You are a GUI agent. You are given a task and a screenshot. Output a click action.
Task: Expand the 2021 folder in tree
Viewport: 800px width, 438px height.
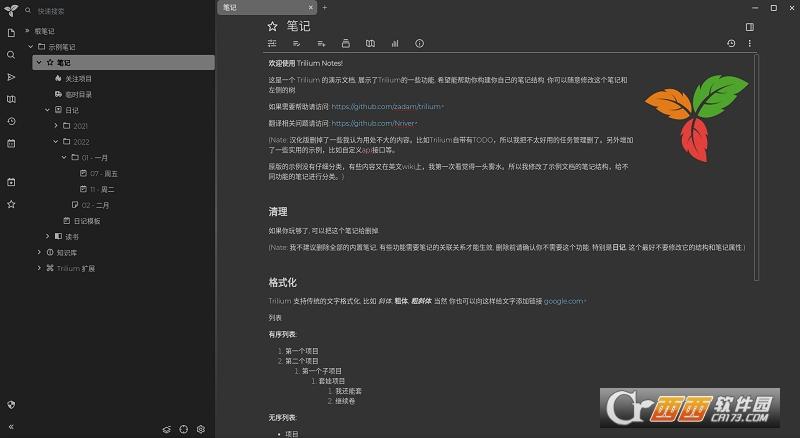point(56,126)
